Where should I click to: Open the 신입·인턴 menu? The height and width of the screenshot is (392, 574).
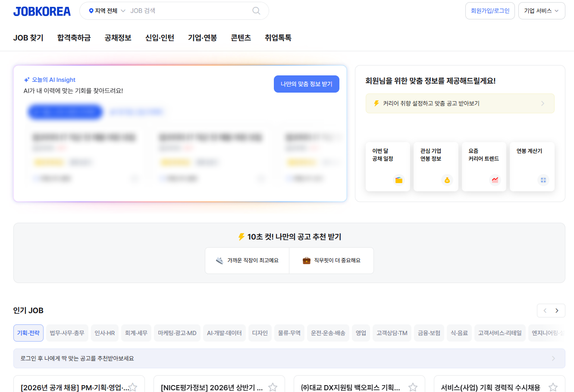click(160, 38)
